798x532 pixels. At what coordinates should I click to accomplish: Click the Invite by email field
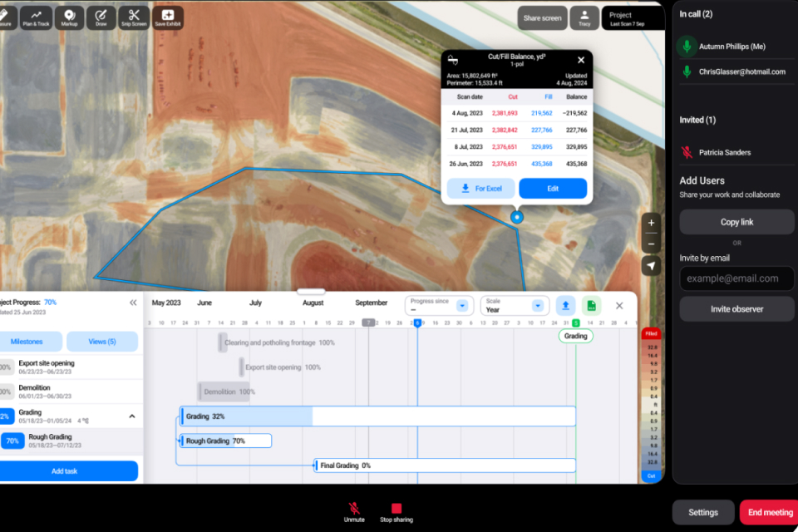click(x=736, y=278)
